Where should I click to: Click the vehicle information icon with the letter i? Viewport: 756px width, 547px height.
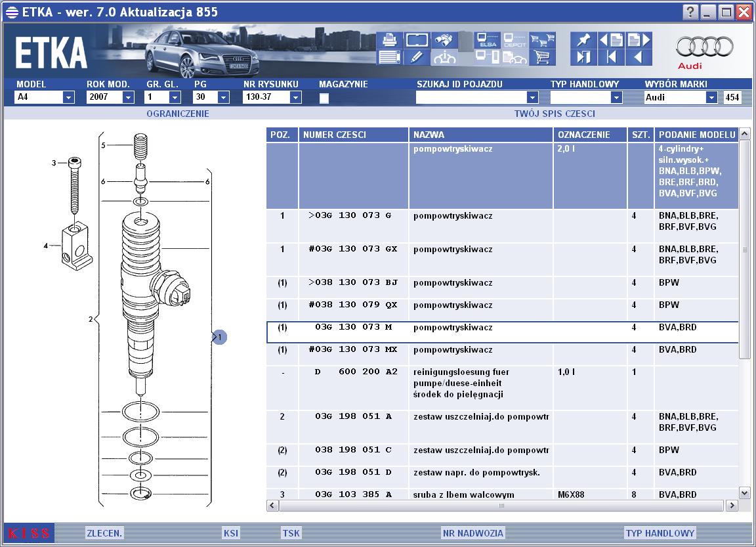[444, 57]
